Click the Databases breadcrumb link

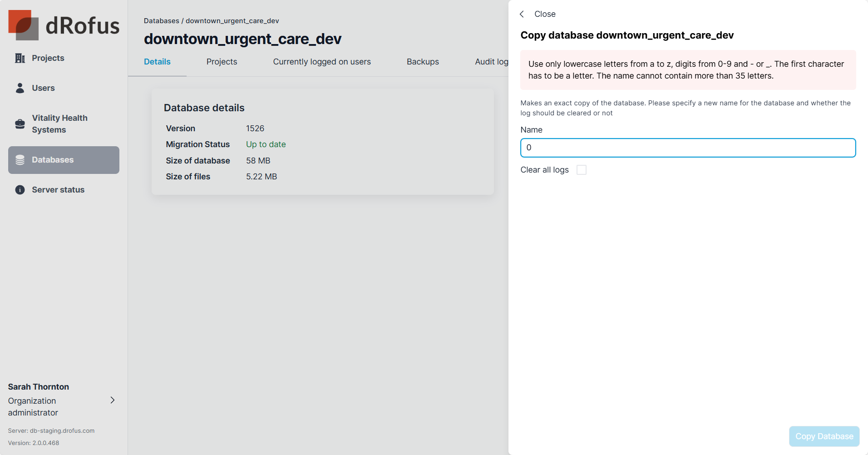click(161, 21)
